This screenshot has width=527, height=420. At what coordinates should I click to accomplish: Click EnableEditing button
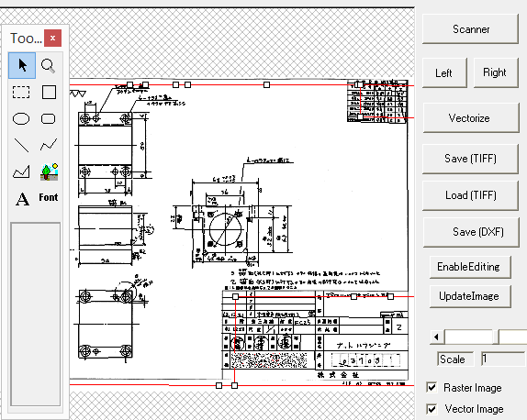click(470, 267)
